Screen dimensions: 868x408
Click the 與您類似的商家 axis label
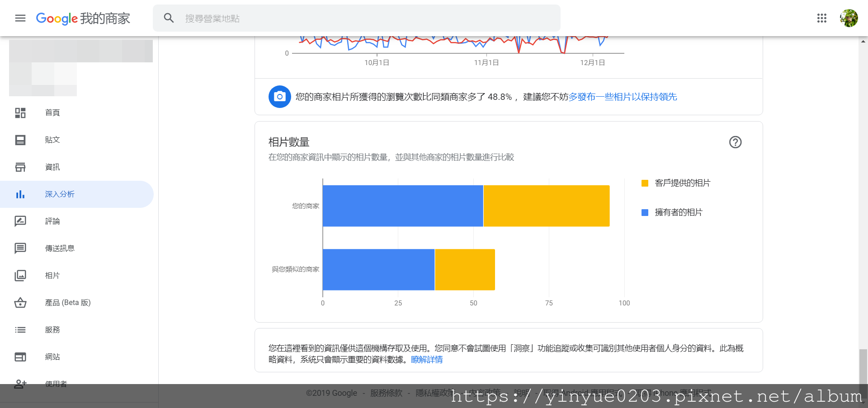click(296, 269)
